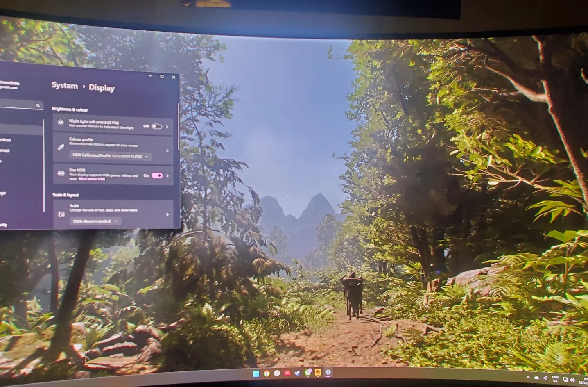Turn off the Use HDR switch

[157, 175]
